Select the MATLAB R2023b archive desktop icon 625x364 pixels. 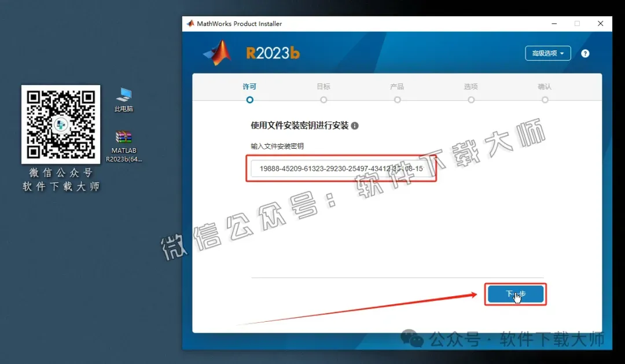(x=124, y=146)
